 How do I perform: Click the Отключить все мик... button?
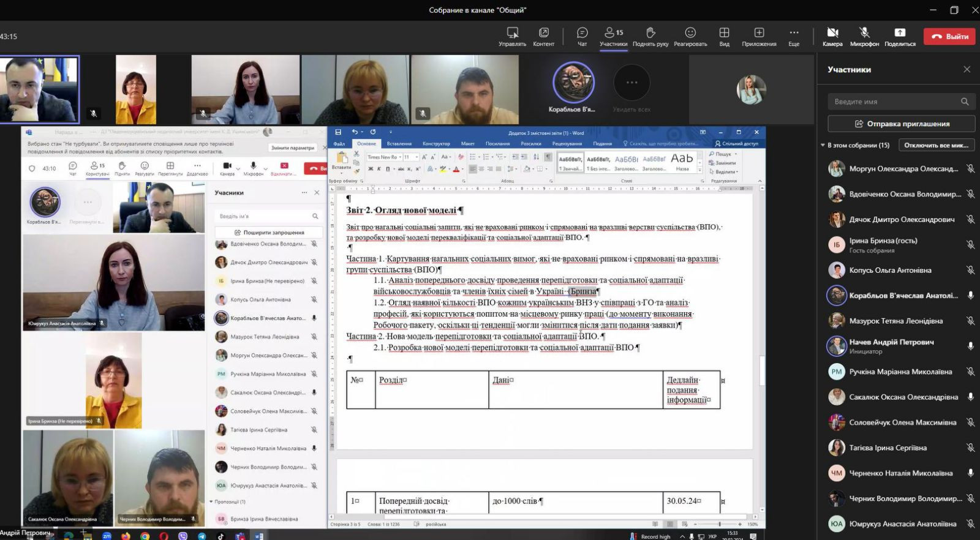[937, 145]
